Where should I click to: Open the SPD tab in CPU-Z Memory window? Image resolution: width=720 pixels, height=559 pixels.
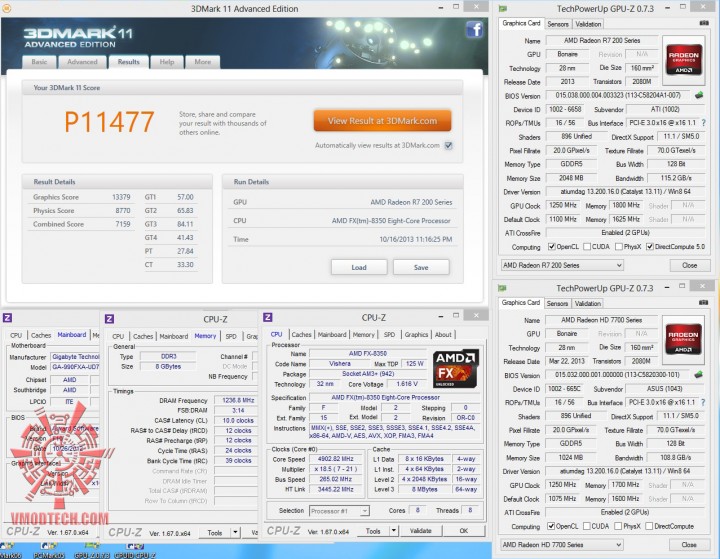pos(231,336)
